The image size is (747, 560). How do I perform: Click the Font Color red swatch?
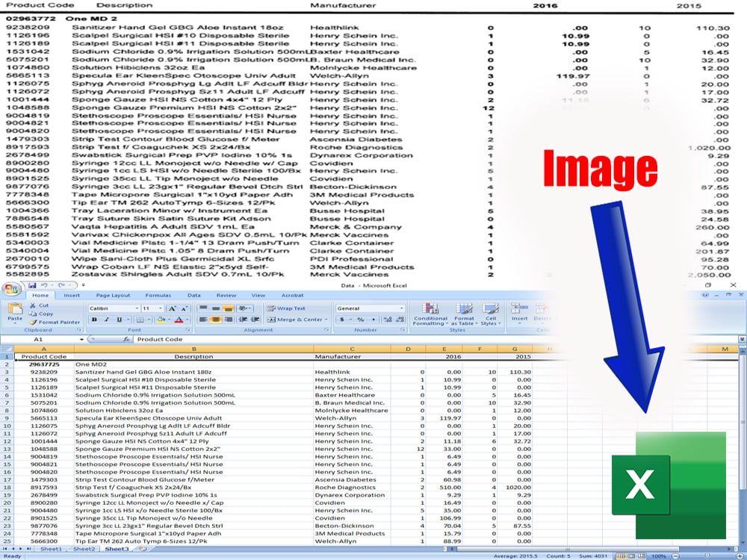tap(179, 320)
